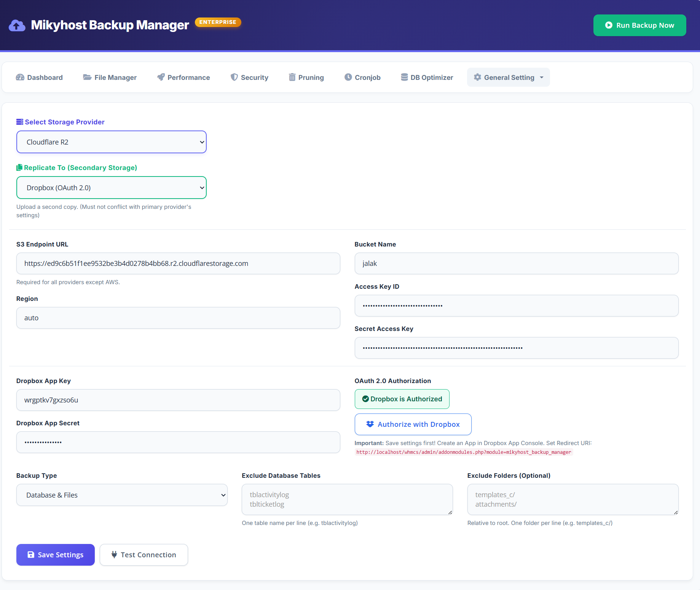Open the Replicate To secondary storage dropdown
The width and height of the screenshot is (700, 590).
coord(112,188)
